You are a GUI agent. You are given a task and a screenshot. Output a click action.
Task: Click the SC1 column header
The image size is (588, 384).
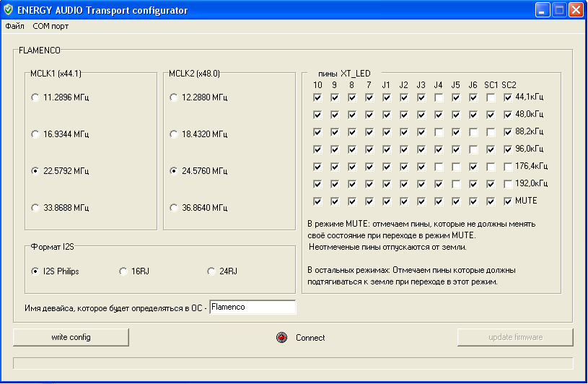(491, 85)
